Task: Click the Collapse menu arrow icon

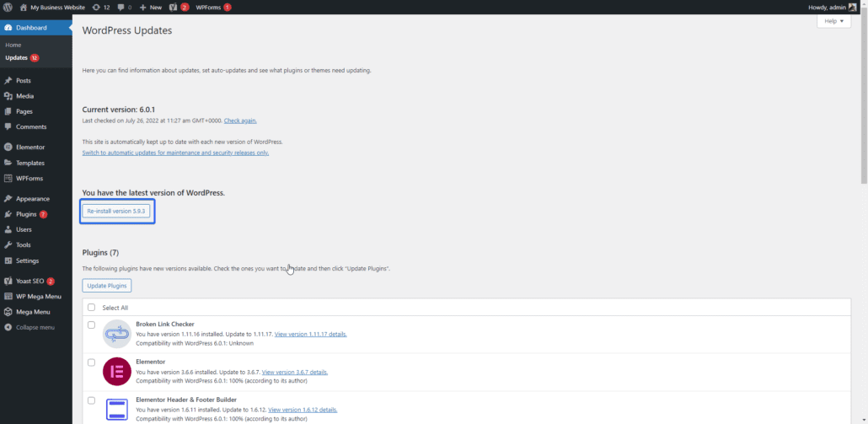Action: 8,327
